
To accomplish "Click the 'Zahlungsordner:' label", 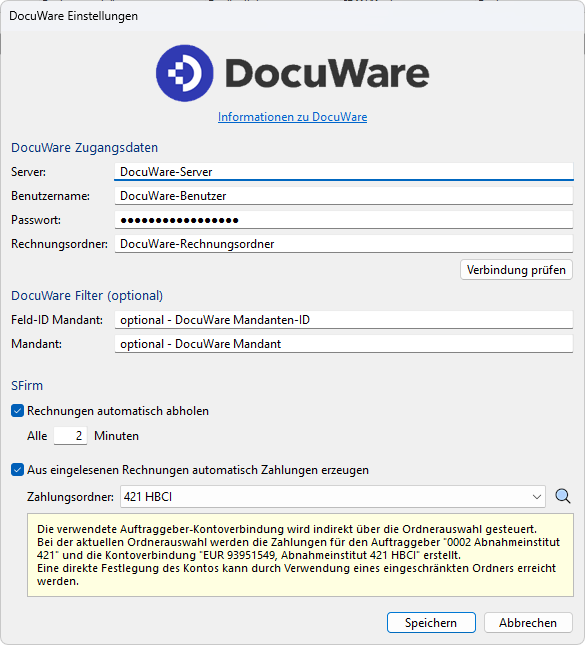I will [70, 497].
